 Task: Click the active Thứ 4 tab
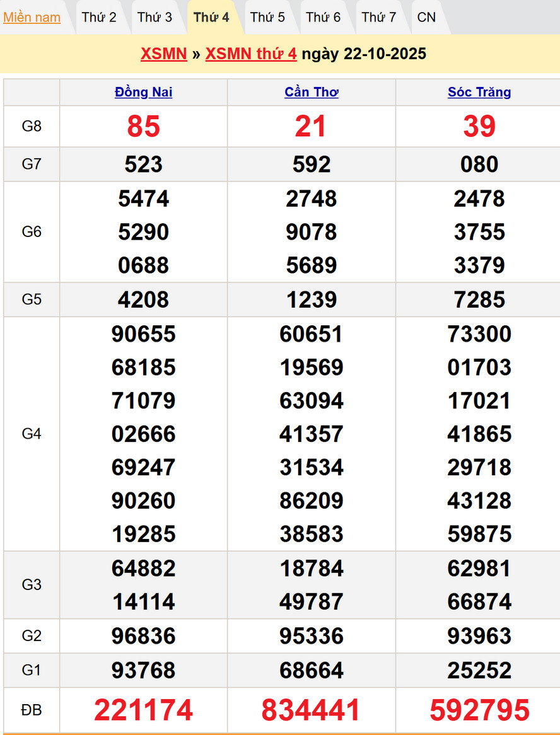click(x=211, y=18)
